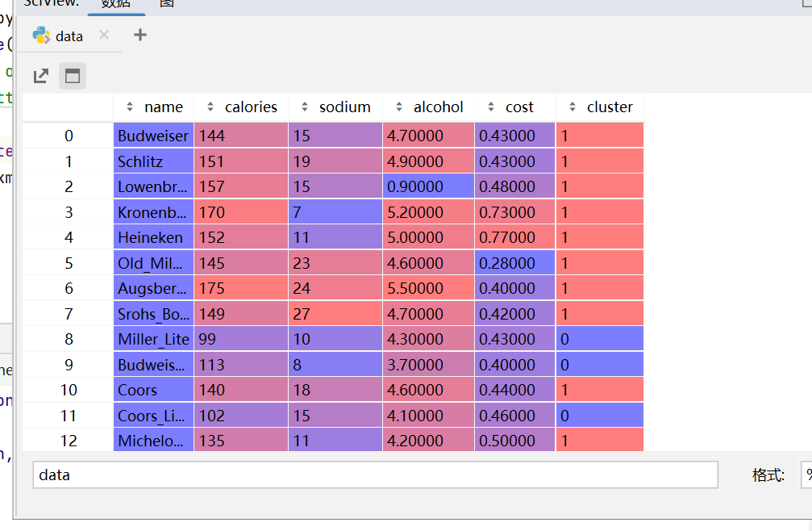This screenshot has width=812, height=531.
Task: Select the Budweiser name cell
Action: (x=154, y=136)
